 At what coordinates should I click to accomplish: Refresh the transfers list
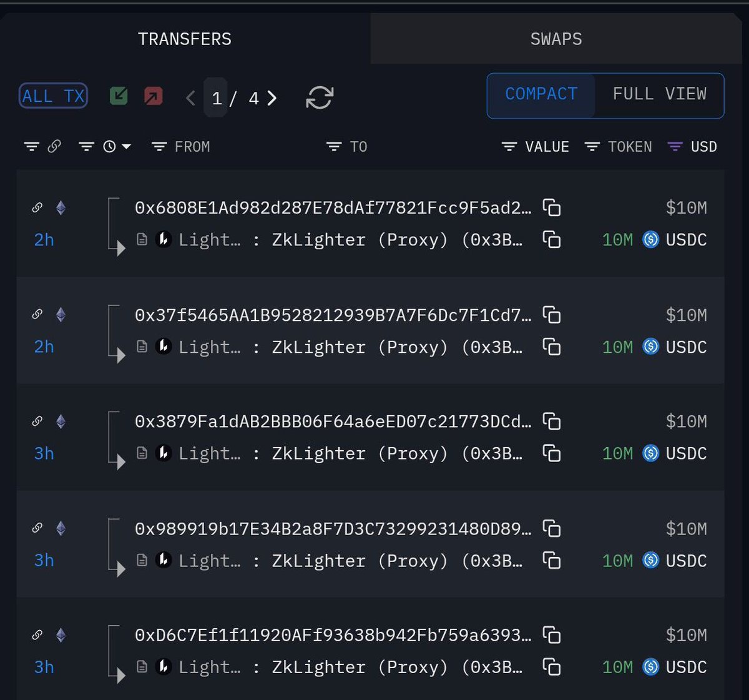click(x=320, y=97)
